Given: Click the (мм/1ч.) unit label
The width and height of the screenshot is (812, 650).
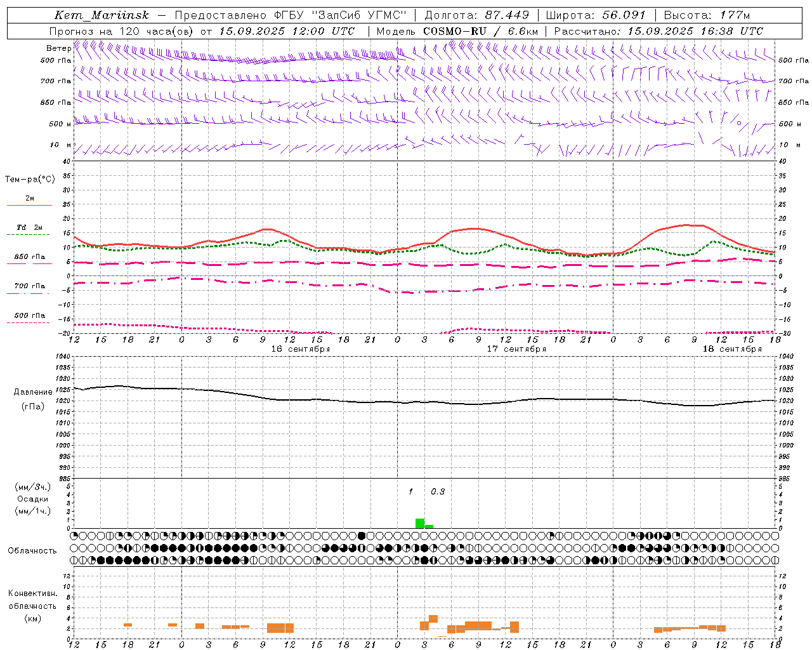Looking at the screenshot, I should 33,511.
